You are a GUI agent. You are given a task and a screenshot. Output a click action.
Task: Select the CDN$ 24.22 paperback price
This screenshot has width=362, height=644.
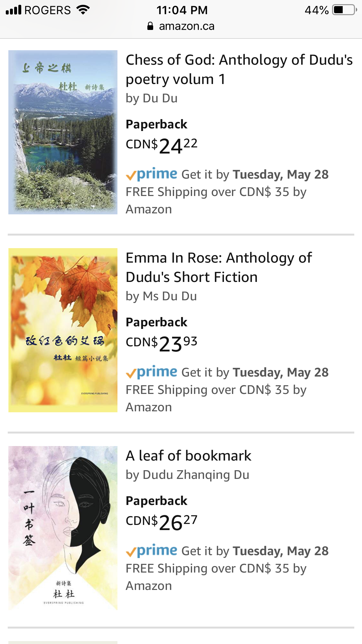[x=162, y=145]
